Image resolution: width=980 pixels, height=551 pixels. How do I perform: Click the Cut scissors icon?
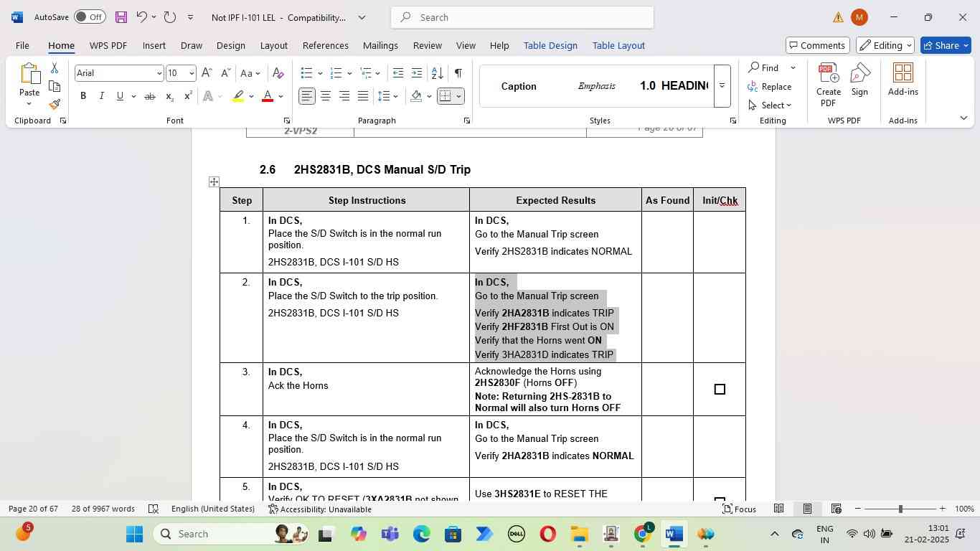coord(55,68)
